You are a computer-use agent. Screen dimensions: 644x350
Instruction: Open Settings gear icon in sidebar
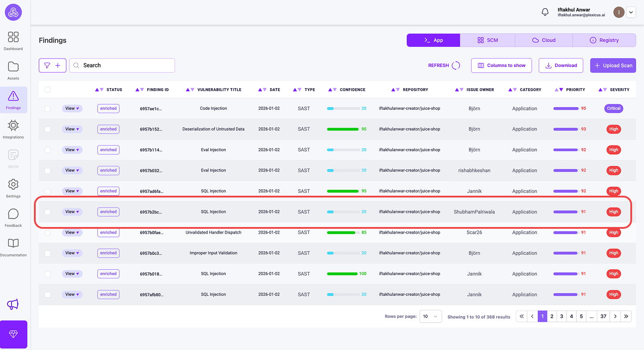(x=13, y=184)
